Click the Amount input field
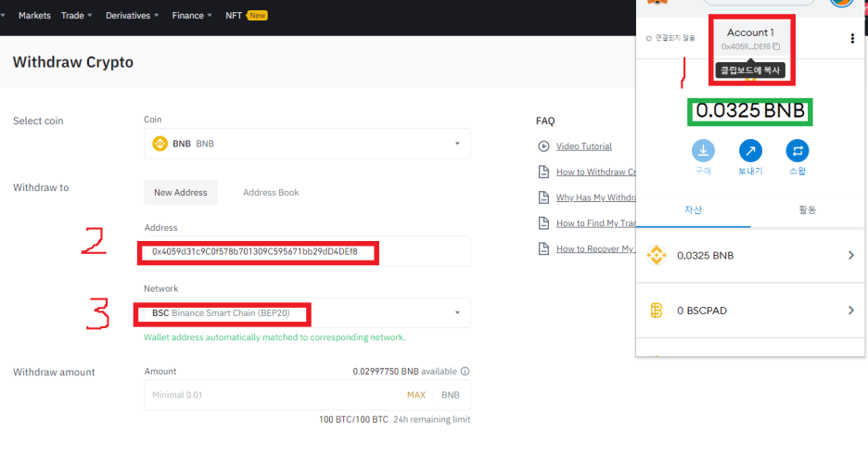Image resolution: width=868 pixels, height=457 pixels. click(307, 395)
